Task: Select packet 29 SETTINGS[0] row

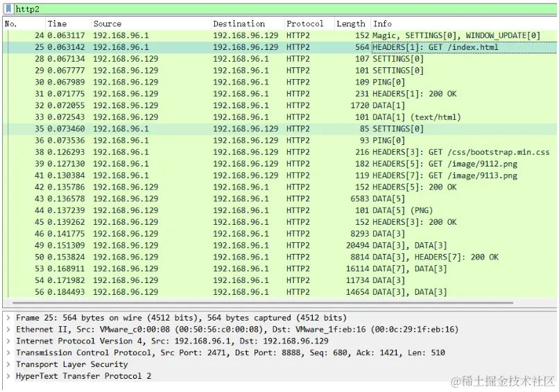Action: coord(279,71)
